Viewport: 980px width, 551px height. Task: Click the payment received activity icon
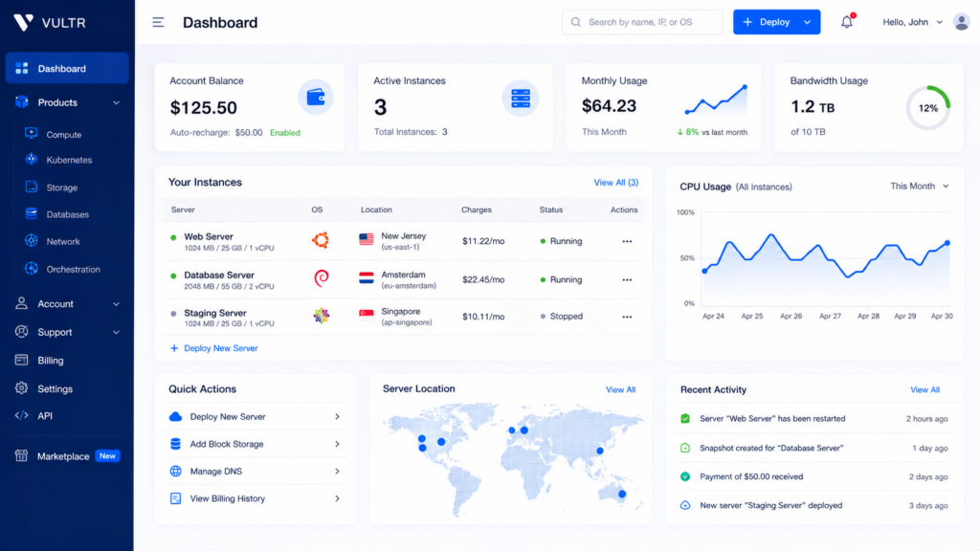685,476
